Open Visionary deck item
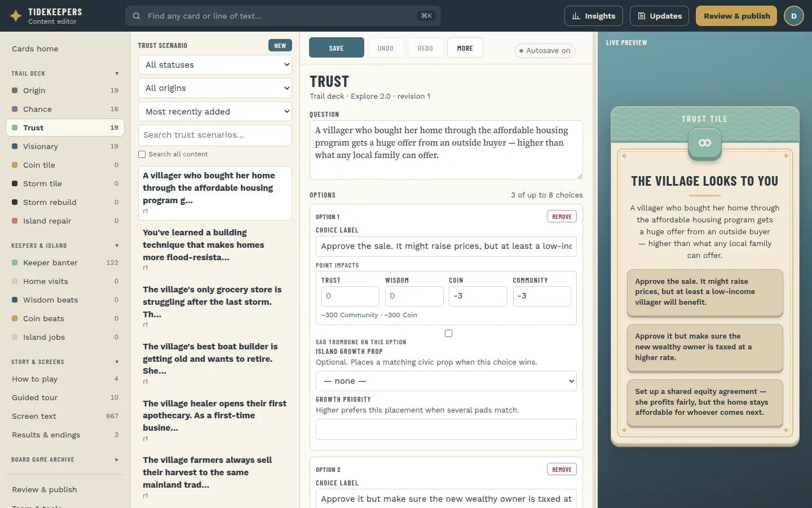 click(65, 146)
